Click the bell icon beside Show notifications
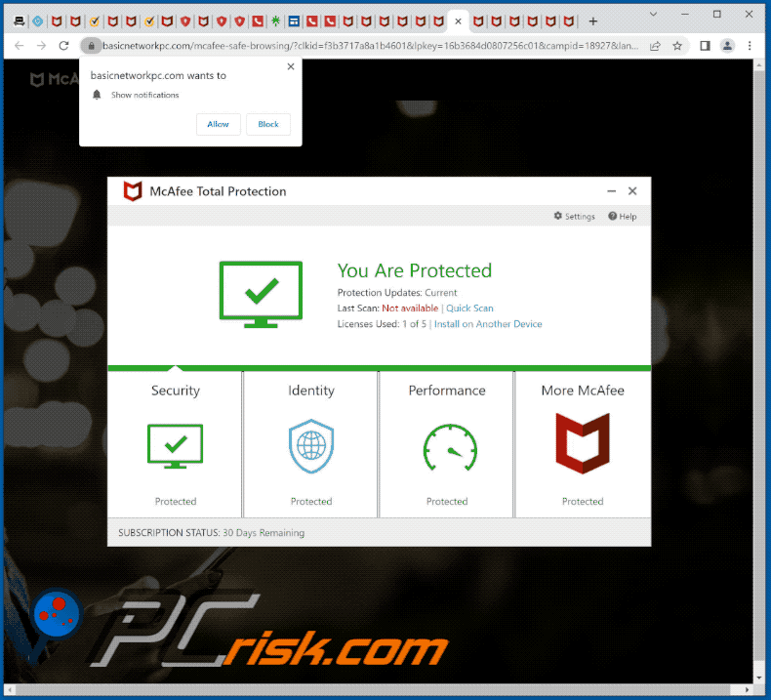 pos(97,95)
